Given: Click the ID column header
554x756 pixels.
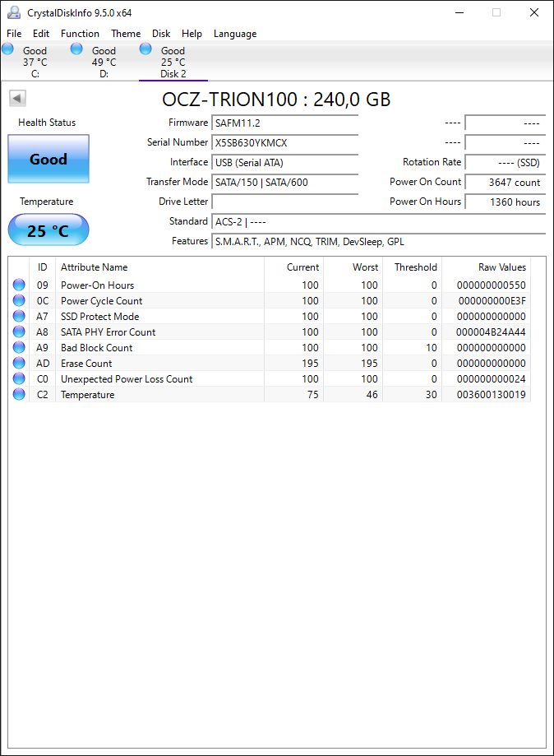Looking at the screenshot, I should coord(43,267).
